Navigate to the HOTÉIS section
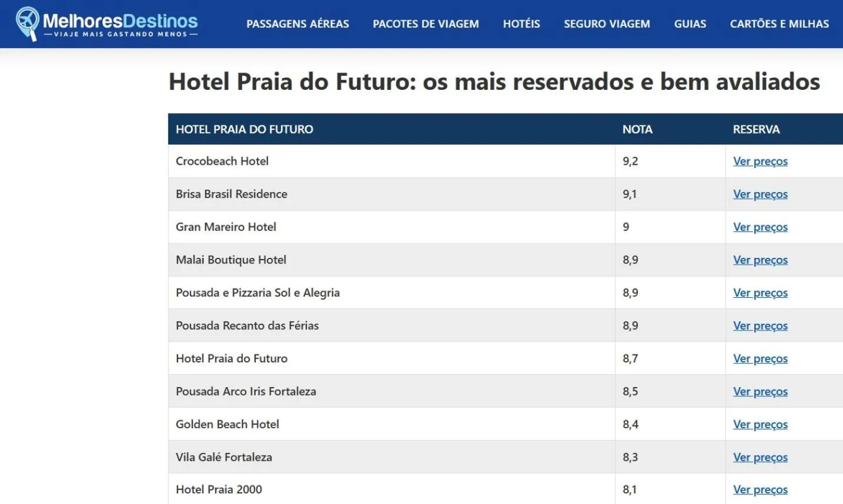The height and width of the screenshot is (504, 843). click(521, 24)
